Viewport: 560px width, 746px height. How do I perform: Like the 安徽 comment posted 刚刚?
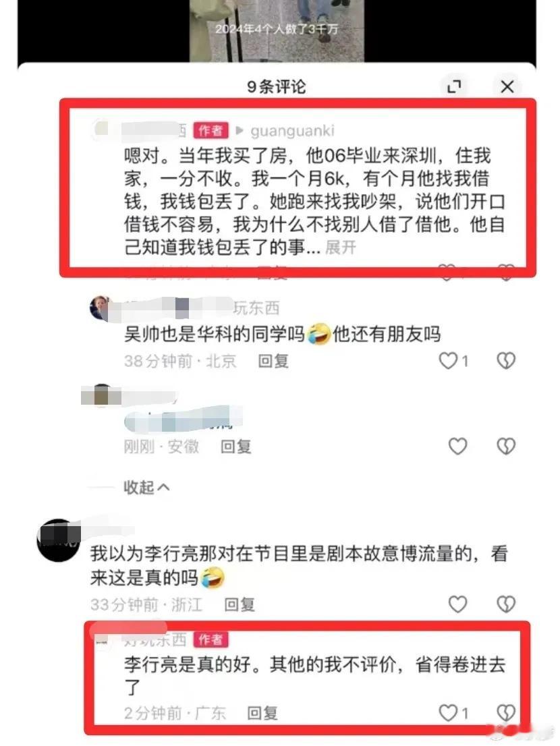457,447
